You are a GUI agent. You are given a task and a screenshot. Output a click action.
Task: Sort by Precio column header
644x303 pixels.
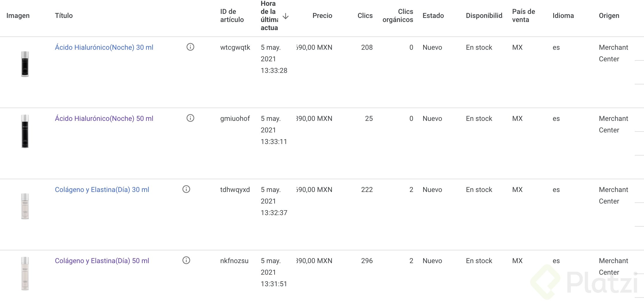[x=322, y=16]
